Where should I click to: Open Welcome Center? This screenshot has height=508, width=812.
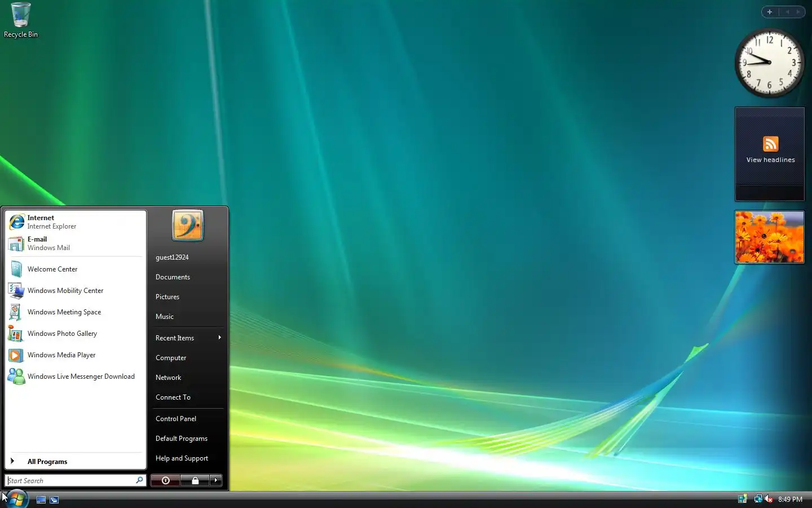(x=76, y=269)
